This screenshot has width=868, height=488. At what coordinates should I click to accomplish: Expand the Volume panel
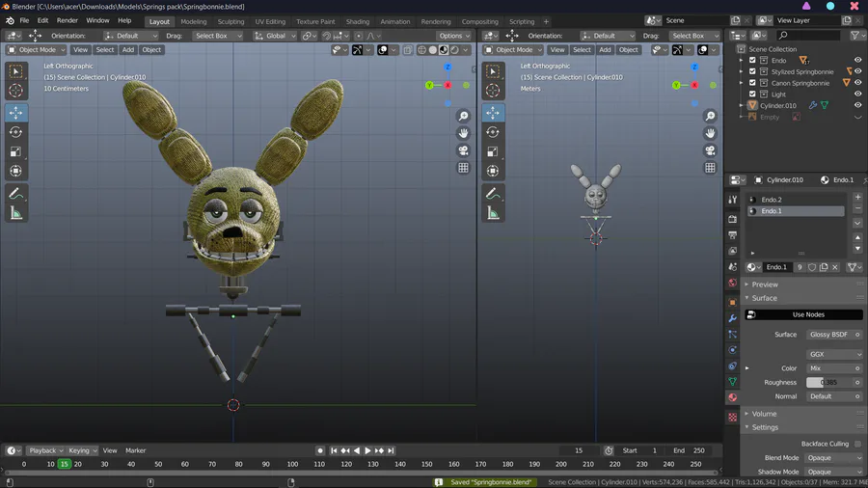point(765,414)
